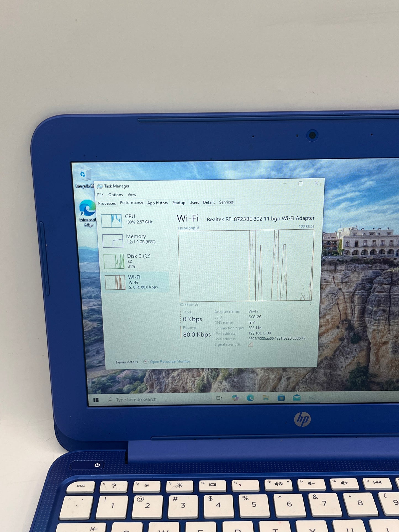Go to the Startup tab

179,203
